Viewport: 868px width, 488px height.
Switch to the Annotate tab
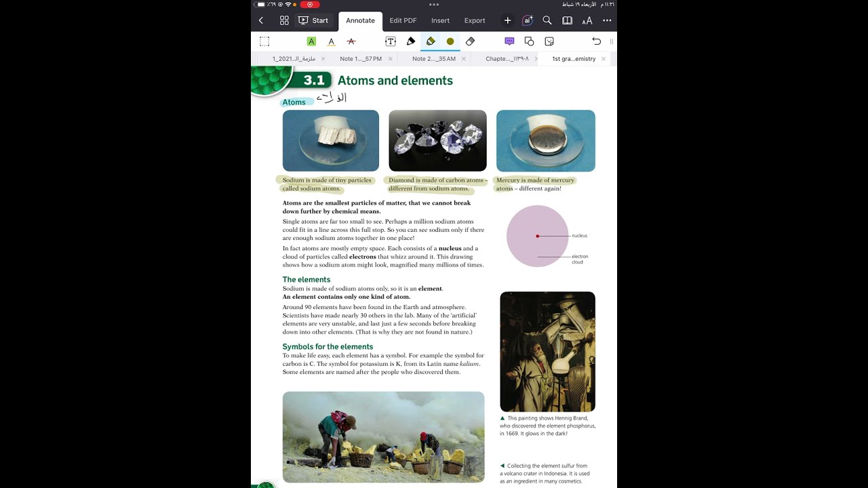[360, 21]
